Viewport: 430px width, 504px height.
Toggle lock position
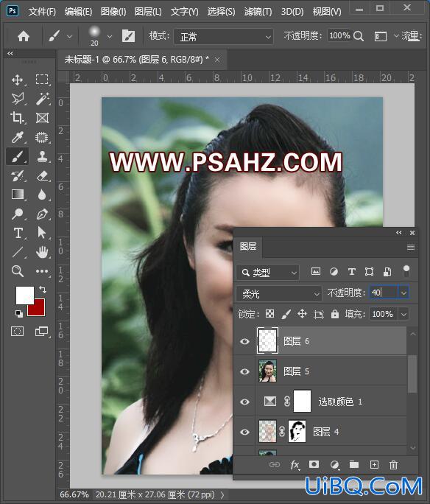(x=302, y=314)
